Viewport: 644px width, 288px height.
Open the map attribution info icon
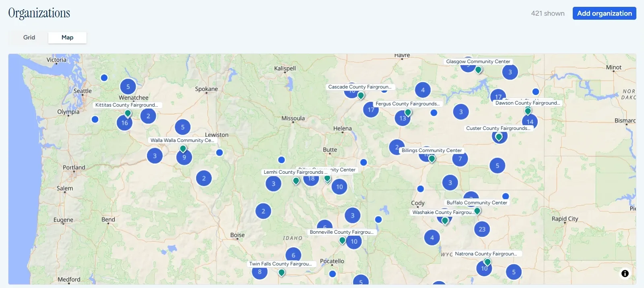pos(625,274)
